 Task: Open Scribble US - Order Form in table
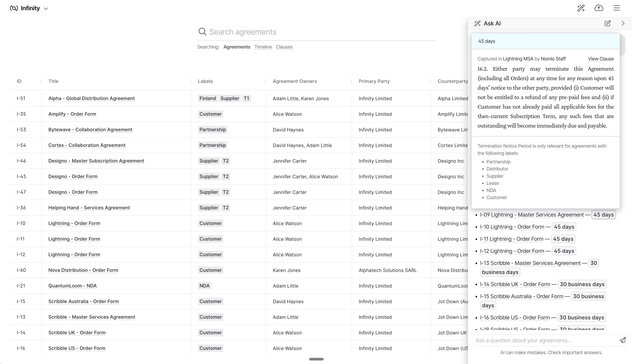76,348
